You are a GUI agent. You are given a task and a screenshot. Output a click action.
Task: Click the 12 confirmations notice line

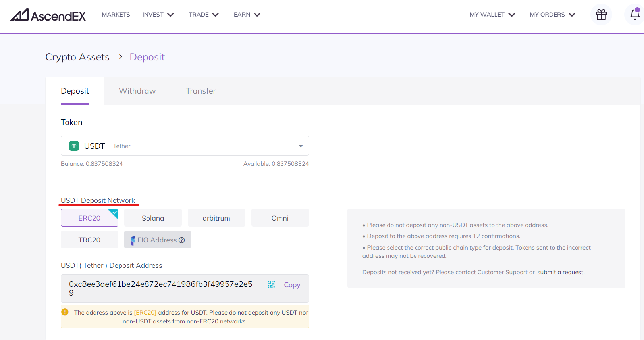coord(442,236)
